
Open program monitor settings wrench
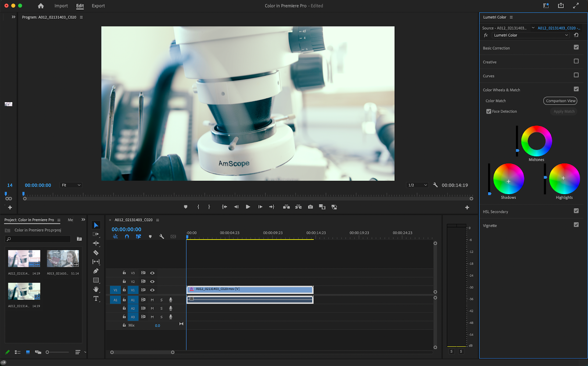point(435,185)
